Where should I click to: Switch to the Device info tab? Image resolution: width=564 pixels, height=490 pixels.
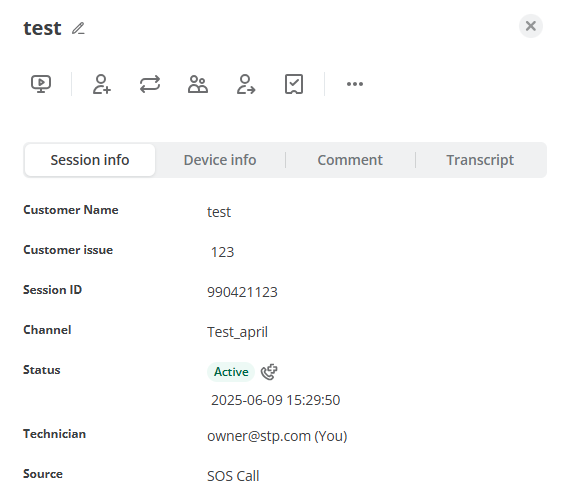click(x=220, y=160)
